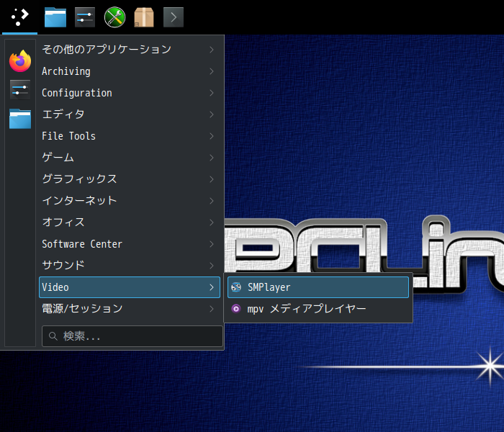This screenshot has width=504, height=432.
Task: Select the サウンド menu entry
Action: pos(130,266)
